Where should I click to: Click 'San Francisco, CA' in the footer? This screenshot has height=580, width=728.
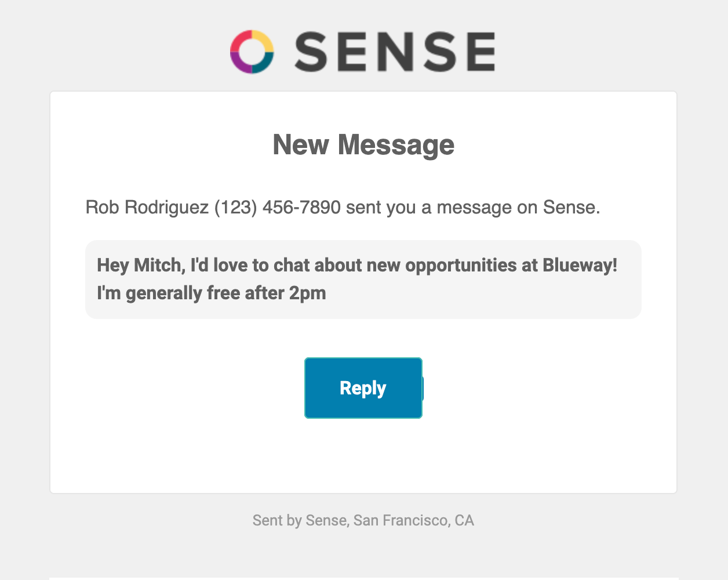[414, 520]
